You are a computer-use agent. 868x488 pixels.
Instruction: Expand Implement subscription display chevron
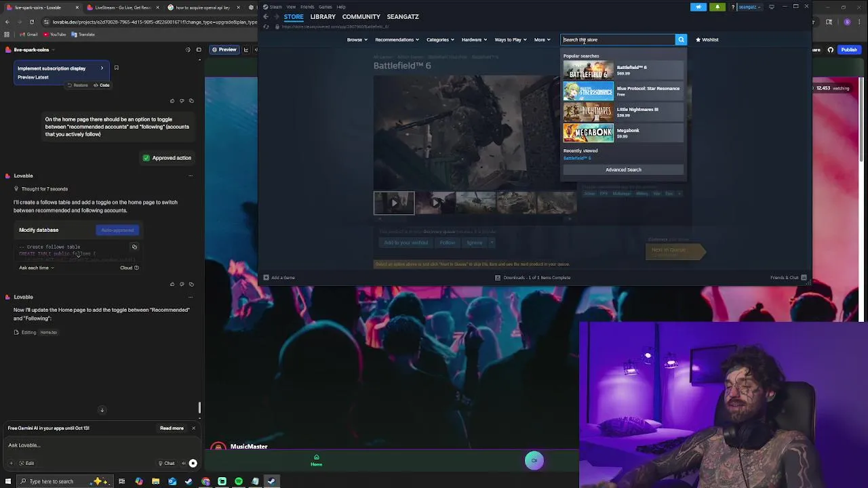[102, 68]
